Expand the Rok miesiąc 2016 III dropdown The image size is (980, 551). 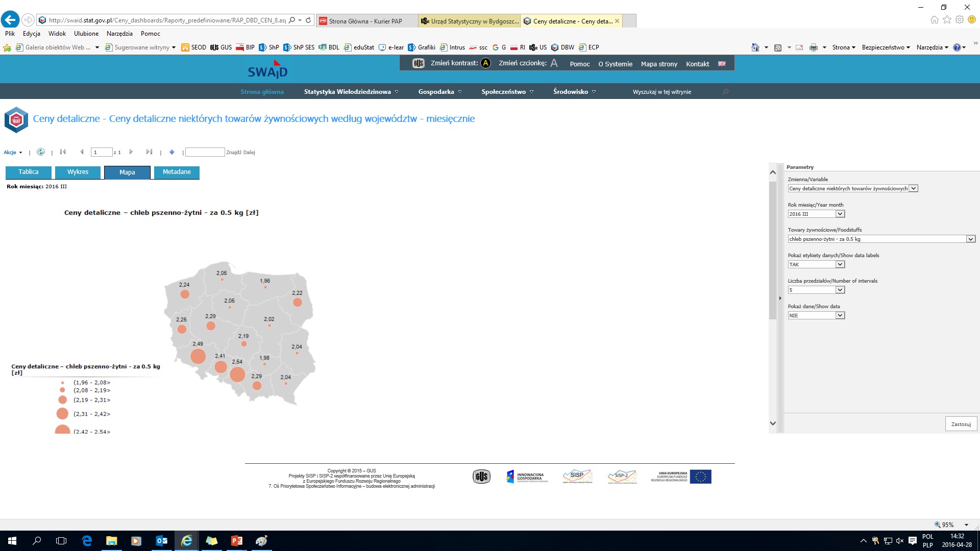[840, 214]
